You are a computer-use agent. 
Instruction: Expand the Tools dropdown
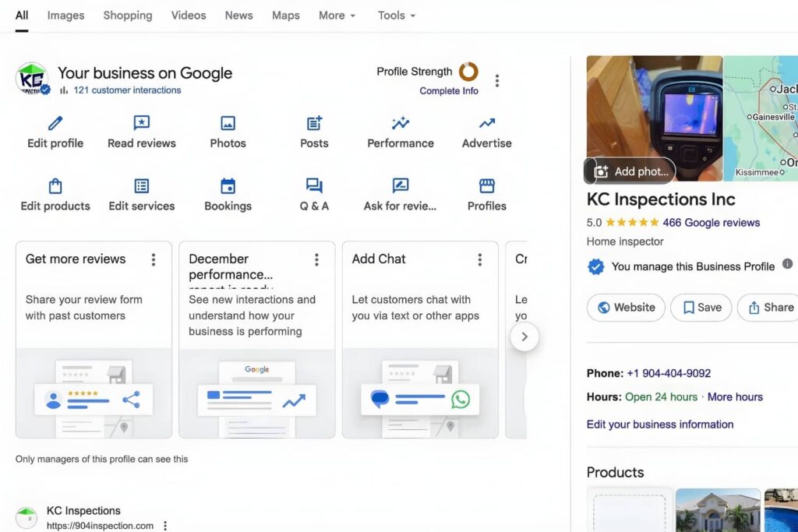[396, 15]
